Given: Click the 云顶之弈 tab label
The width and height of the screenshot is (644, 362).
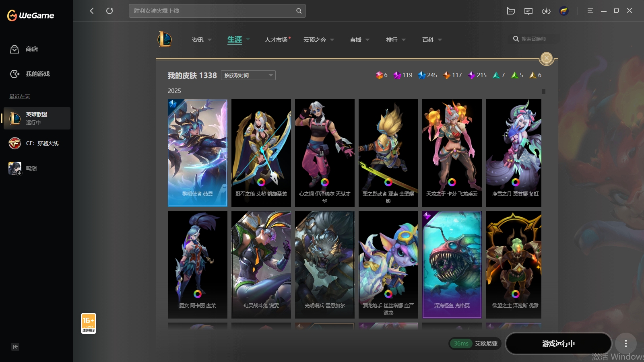Looking at the screenshot, I should (x=315, y=40).
